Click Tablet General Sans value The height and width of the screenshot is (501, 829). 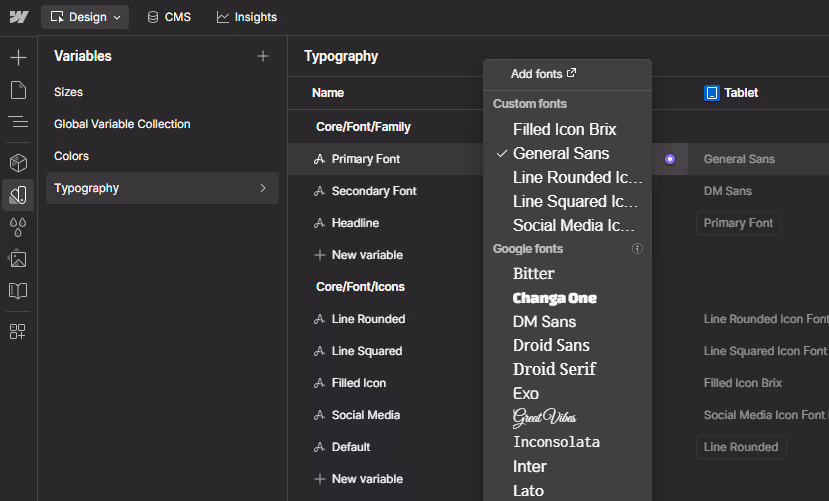[739, 159]
